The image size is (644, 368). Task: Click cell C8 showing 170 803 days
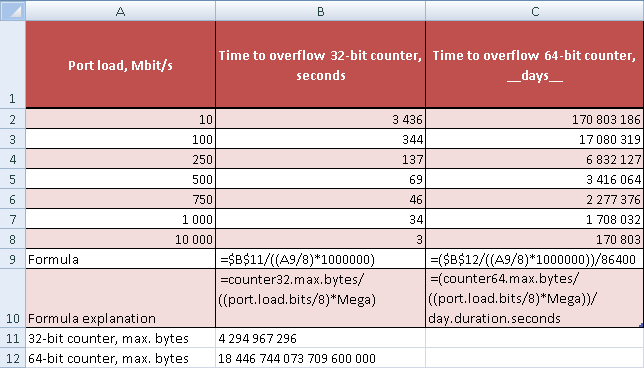(535, 239)
